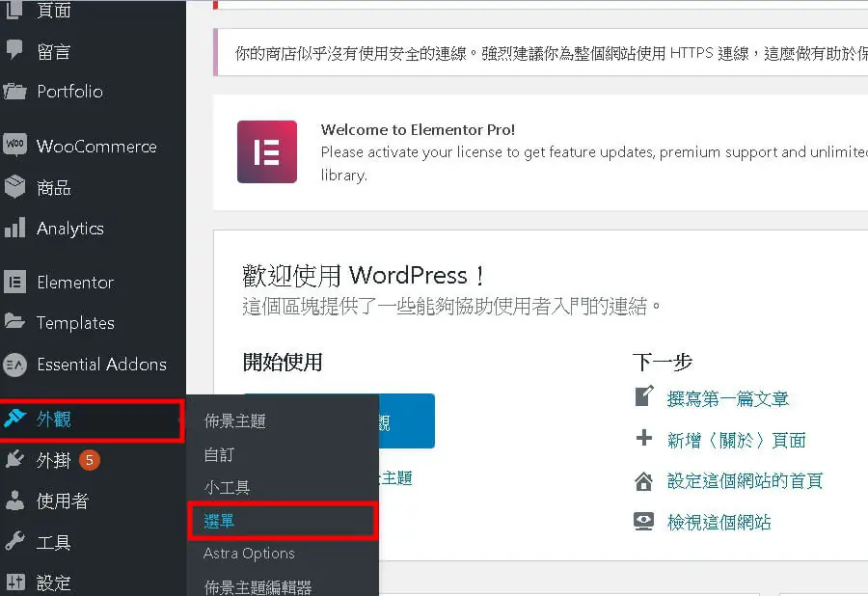This screenshot has height=596, width=868.
Task: Open the 商品 menu
Action: [93, 188]
